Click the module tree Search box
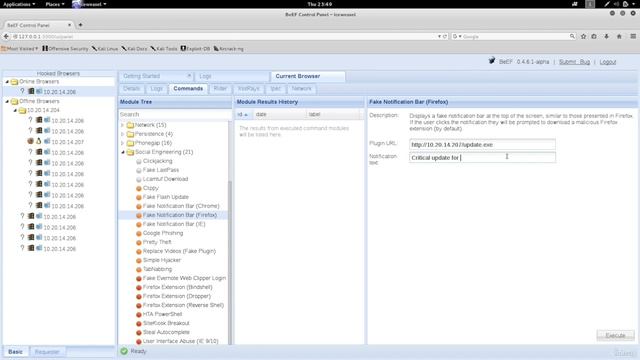Screen dimensions: 640x360 point(175,114)
